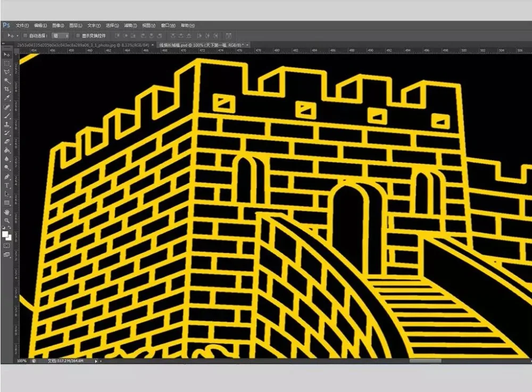Viewport: 532px width, 392px height.
Task: Open the 窗口(W) menu
Action: [x=168, y=26]
